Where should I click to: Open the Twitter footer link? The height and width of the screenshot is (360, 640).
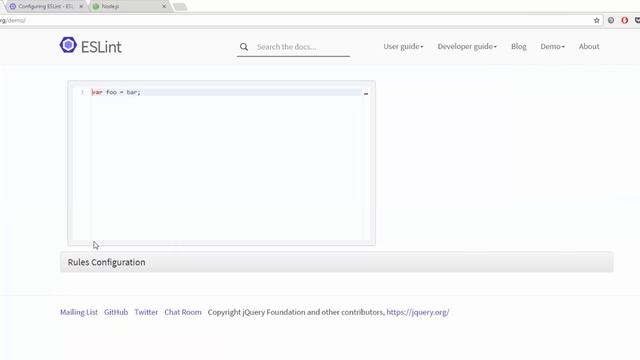coord(146,312)
